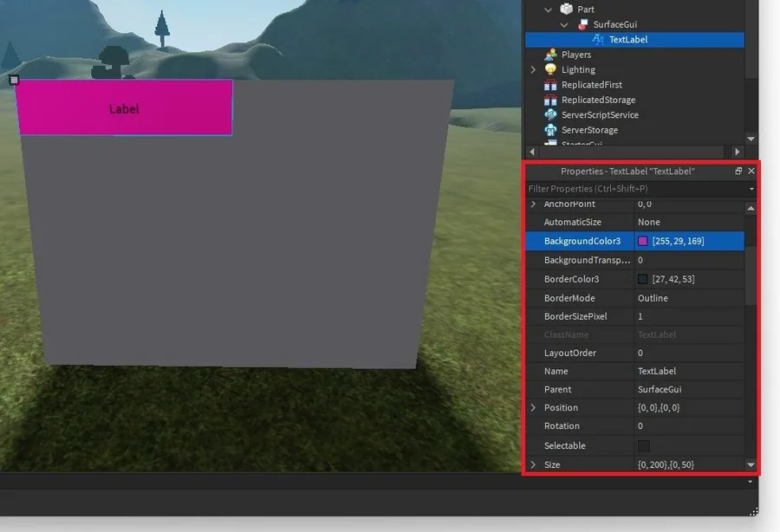Click the Part cube icon in Explorer

tap(566, 9)
